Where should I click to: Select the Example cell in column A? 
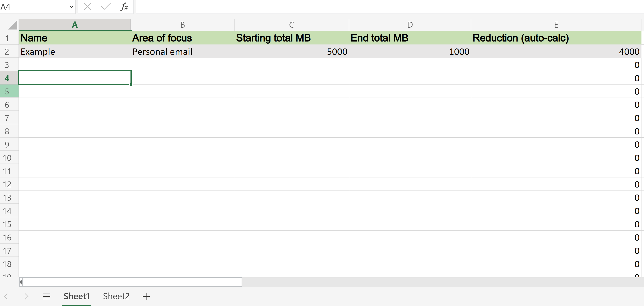[75, 51]
